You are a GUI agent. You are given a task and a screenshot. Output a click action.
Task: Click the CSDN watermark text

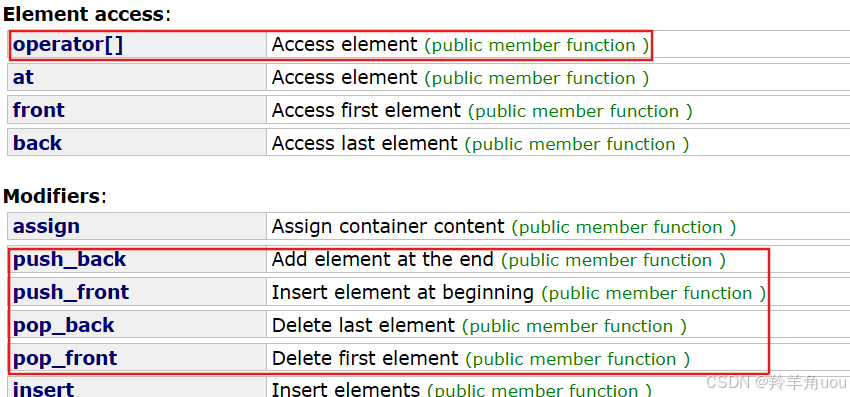(x=777, y=383)
